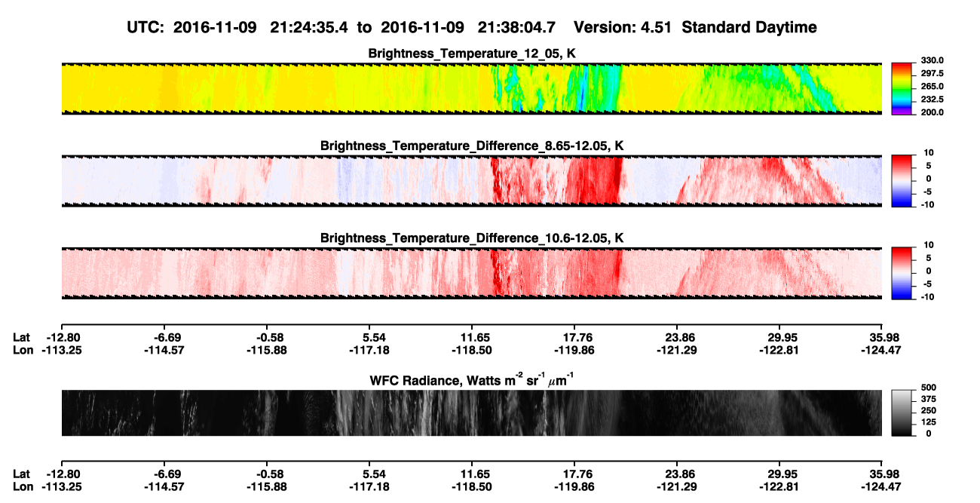Screen dimensions: 980x503
Task: Click longitude '-114.57' on axis above WFC Radiance
Action: [x=164, y=350]
